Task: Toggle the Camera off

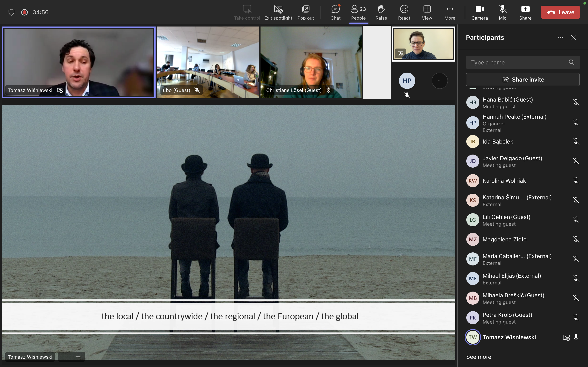Action: pyautogui.click(x=479, y=12)
